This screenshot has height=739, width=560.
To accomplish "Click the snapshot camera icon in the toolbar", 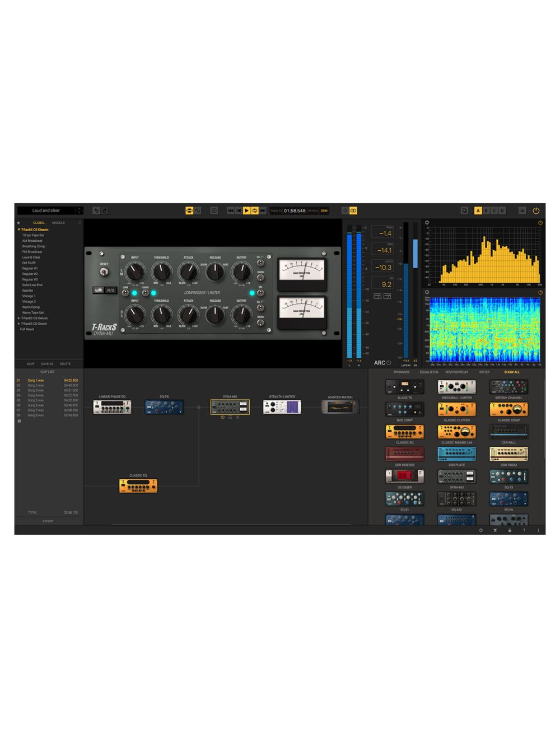I will click(x=214, y=211).
